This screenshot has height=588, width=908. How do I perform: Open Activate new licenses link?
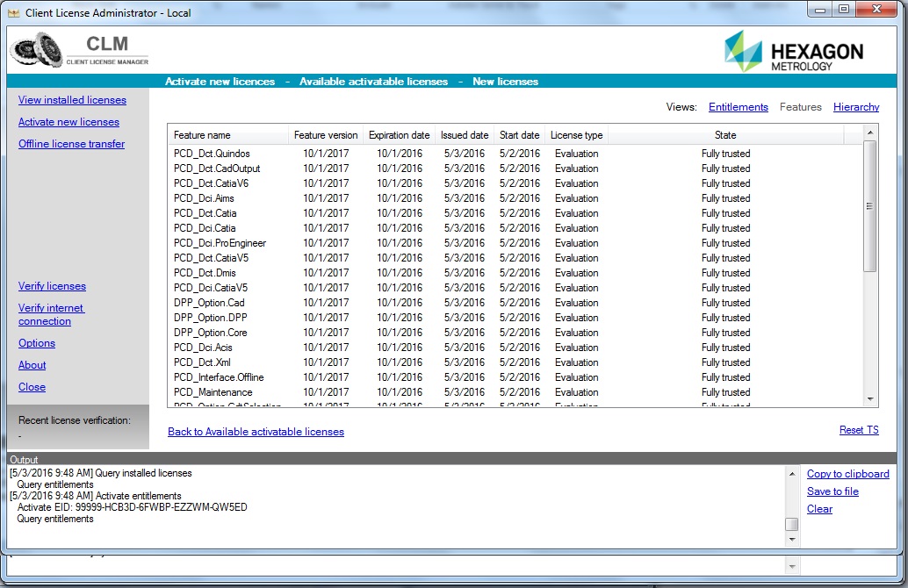[x=68, y=122]
